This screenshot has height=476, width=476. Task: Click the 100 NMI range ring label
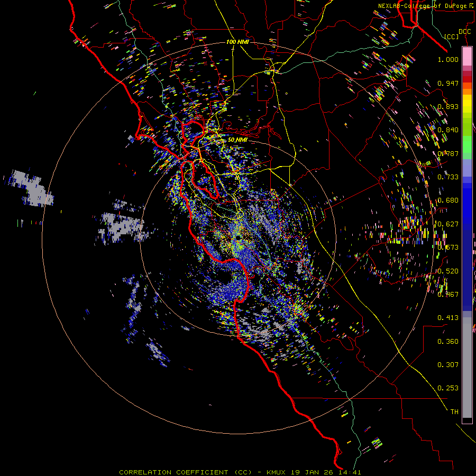click(237, 42)
